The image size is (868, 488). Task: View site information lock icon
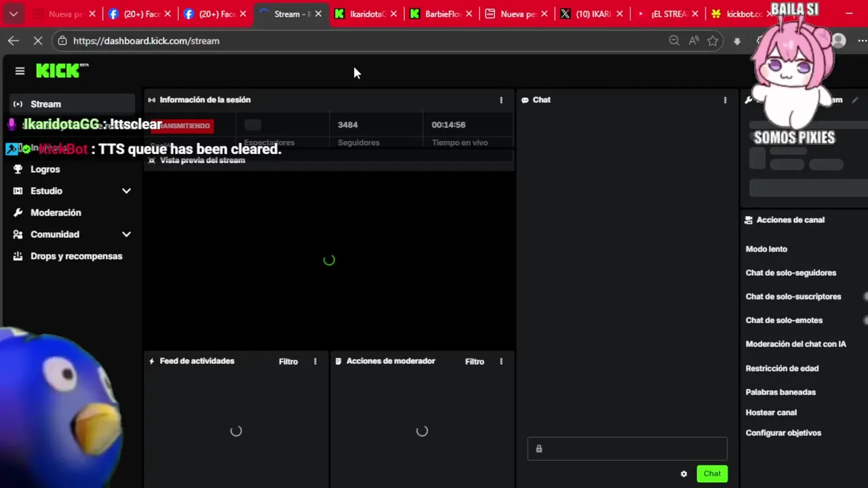pos(62,41)
